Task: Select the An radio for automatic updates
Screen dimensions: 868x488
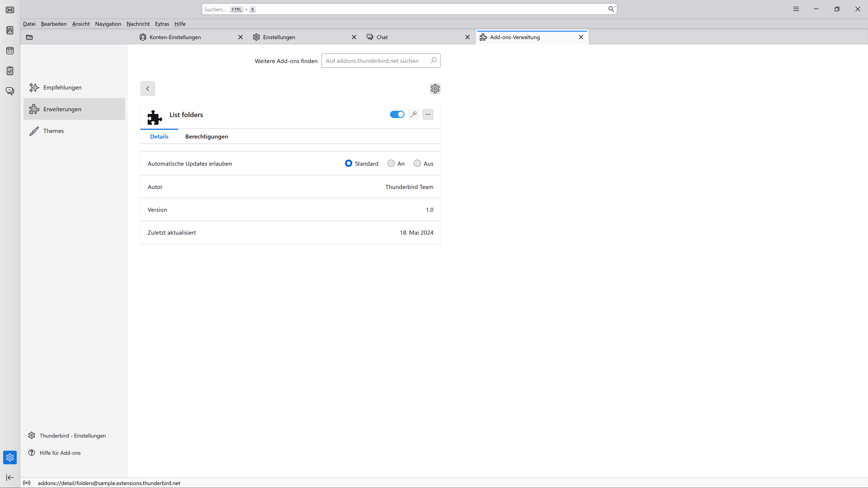Action: (391, 163)
